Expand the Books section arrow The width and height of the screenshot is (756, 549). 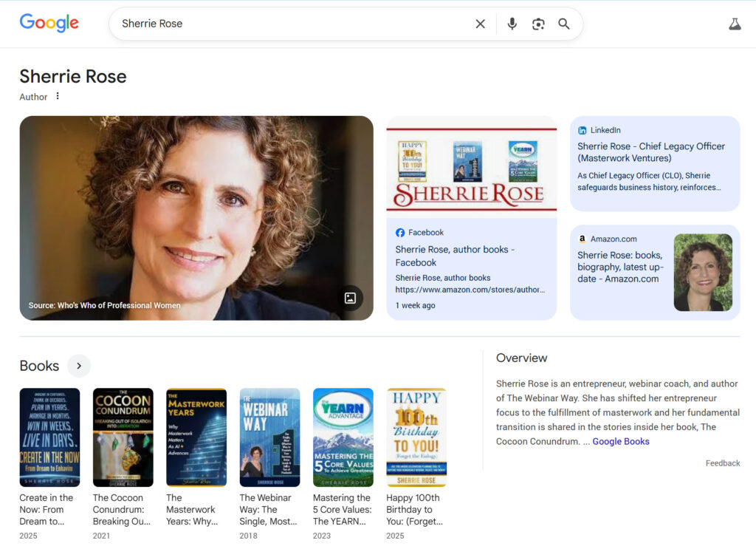point(79,366)
